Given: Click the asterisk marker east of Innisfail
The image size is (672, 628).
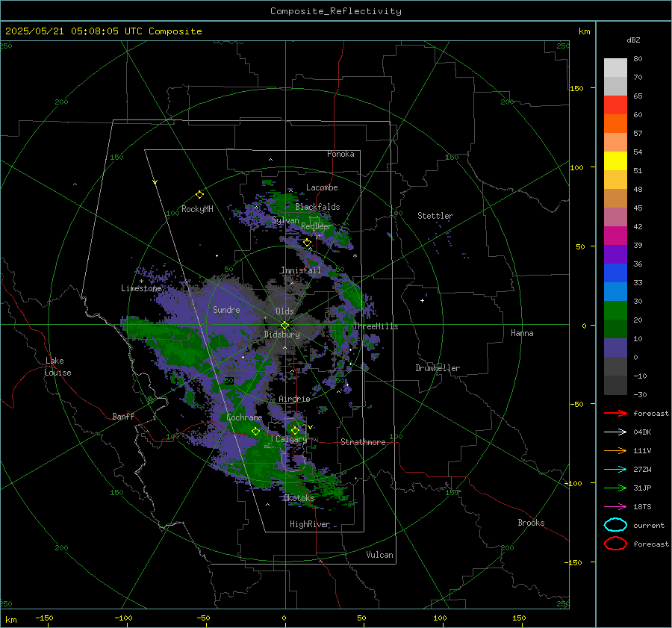Looking at the screenshot, I should [355, 256].
